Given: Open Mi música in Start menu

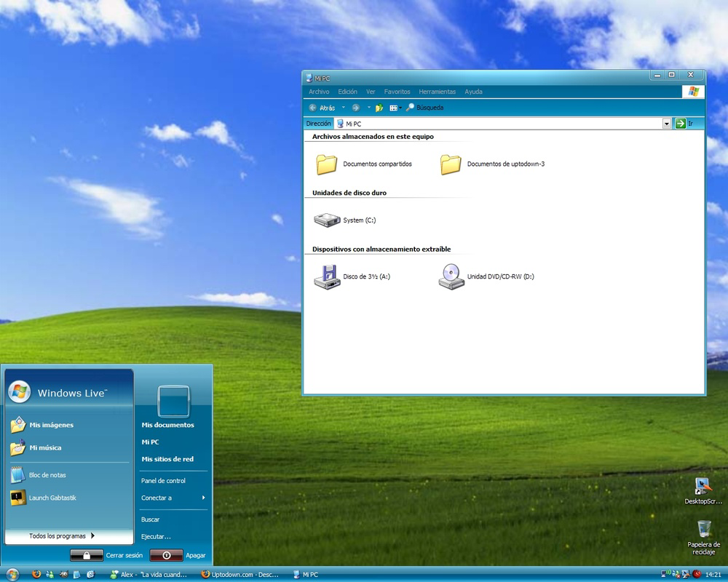Looking at the screenshot, I should pyautogui.click(x=36, y=447).
